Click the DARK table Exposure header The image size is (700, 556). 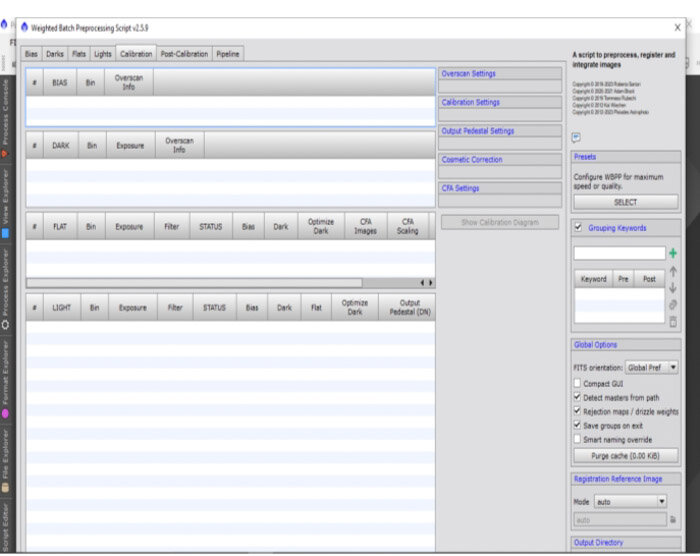[x=130, y=146]
